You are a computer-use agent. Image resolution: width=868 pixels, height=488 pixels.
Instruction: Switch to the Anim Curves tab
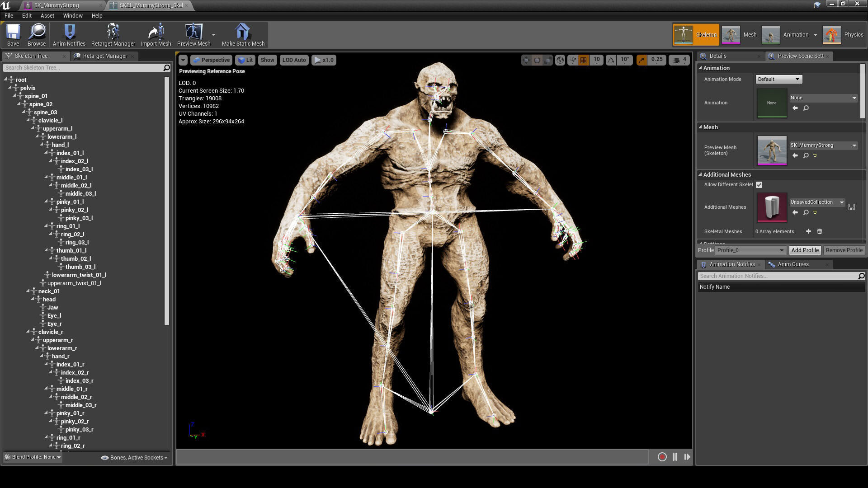(793, 264)
